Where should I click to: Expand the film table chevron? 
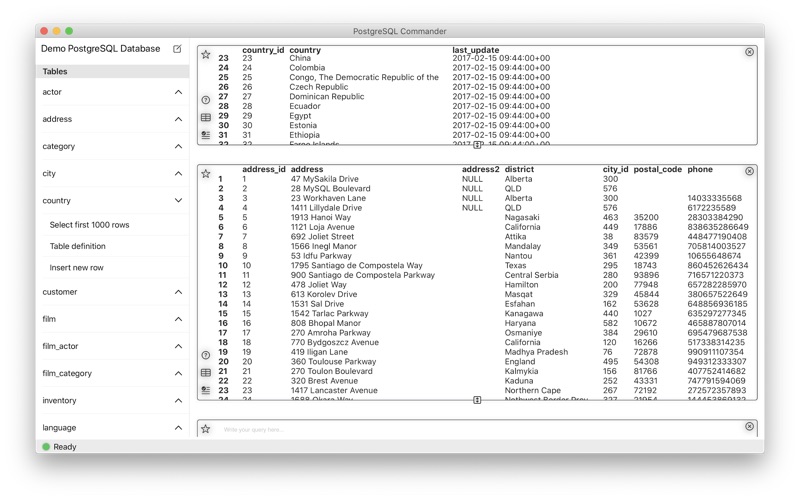(178, 319)
